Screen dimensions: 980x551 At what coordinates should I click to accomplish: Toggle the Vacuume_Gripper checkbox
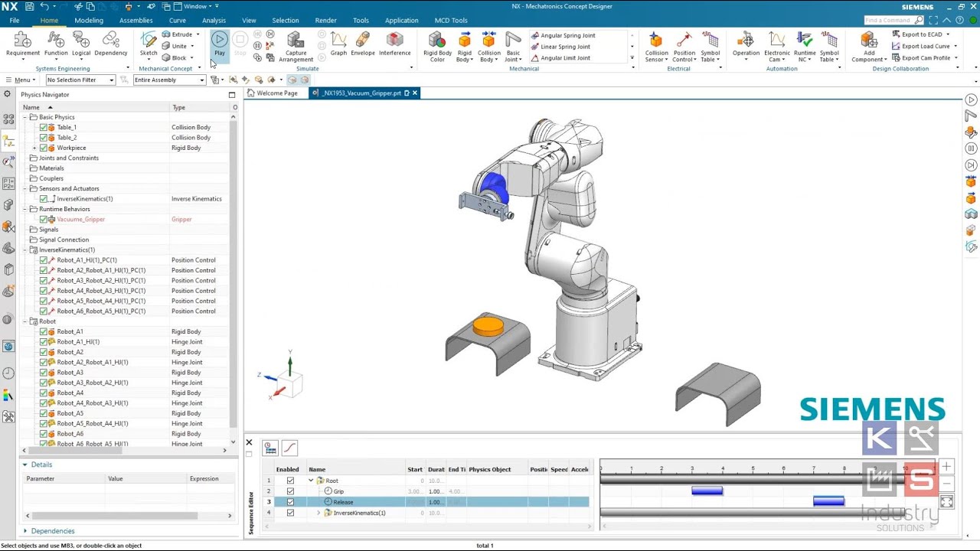tap(44, 220)
